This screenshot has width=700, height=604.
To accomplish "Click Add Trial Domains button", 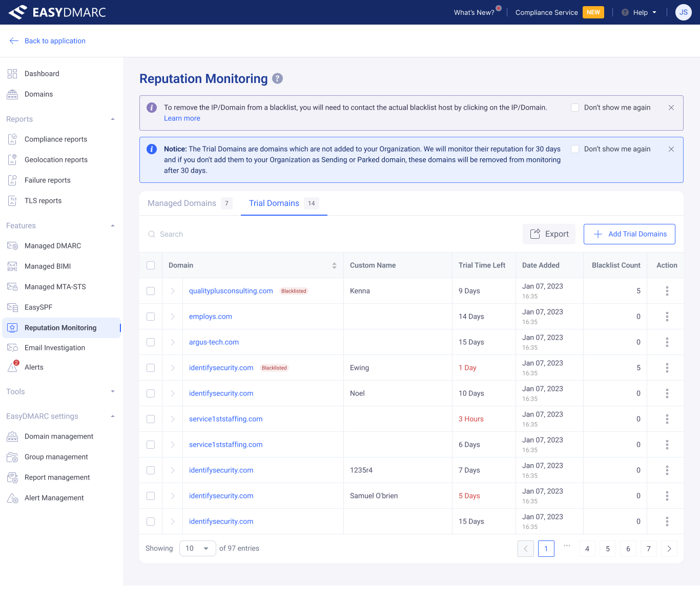I will pyautogui.click(x=629, y=234).
